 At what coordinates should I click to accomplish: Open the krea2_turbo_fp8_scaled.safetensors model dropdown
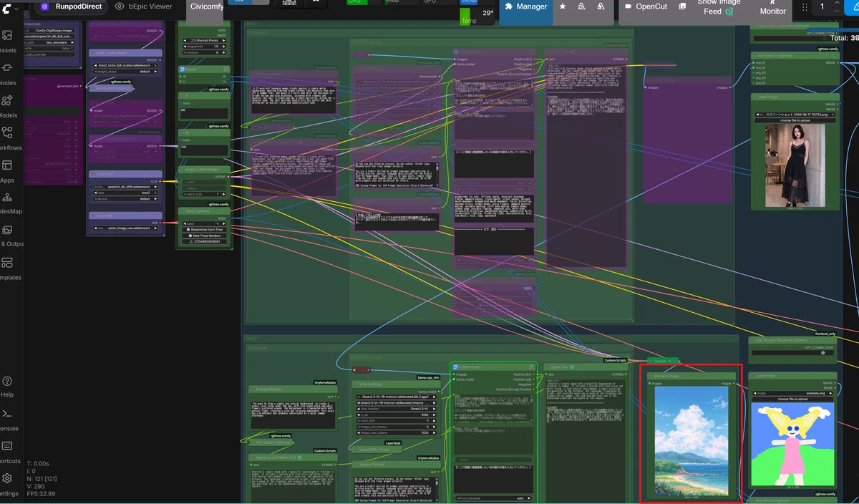tap(126, 66)
